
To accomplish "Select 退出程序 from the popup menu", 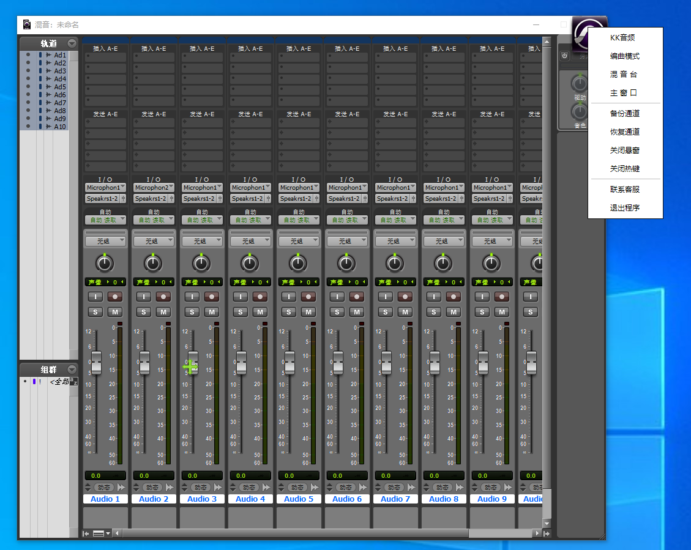I will point(625,208).
